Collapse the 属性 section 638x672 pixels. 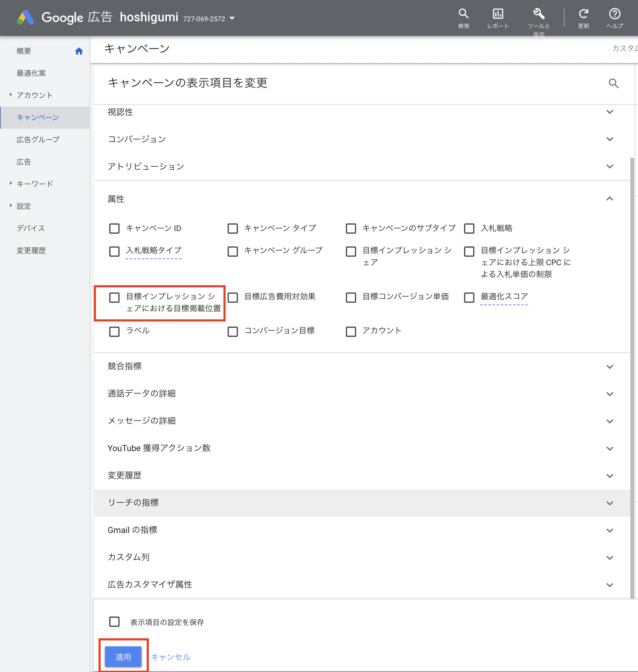[x=609, y=199]
